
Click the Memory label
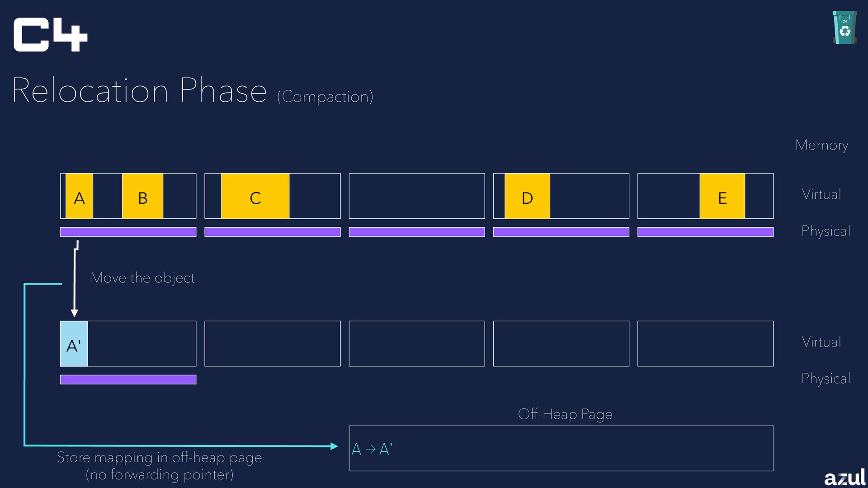click(x=821, y=145)
